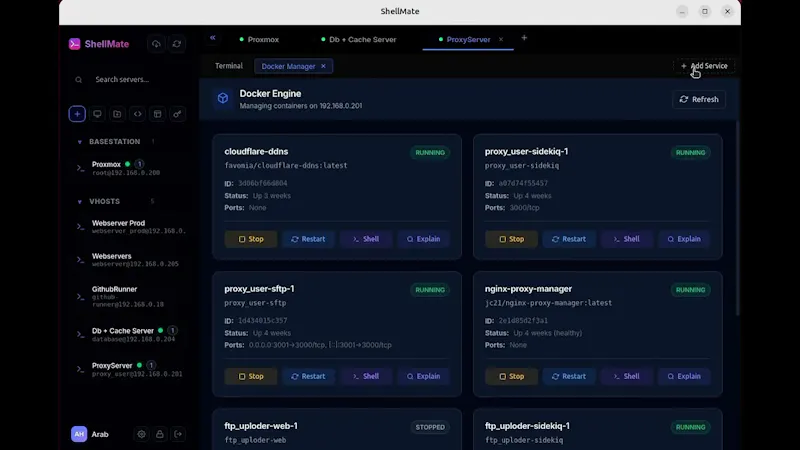The image size is (800, 450).
Task: Restart the cloudflare-ddns container
Action: (x=308, y=239)
